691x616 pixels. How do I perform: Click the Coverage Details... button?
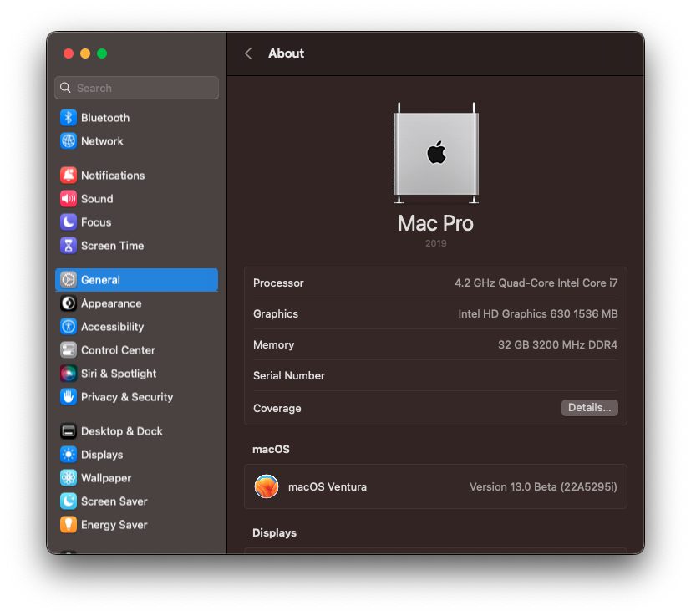589,407
